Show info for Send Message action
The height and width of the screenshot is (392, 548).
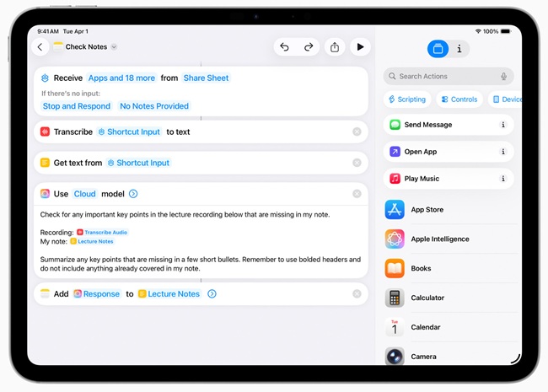(503, 125)
